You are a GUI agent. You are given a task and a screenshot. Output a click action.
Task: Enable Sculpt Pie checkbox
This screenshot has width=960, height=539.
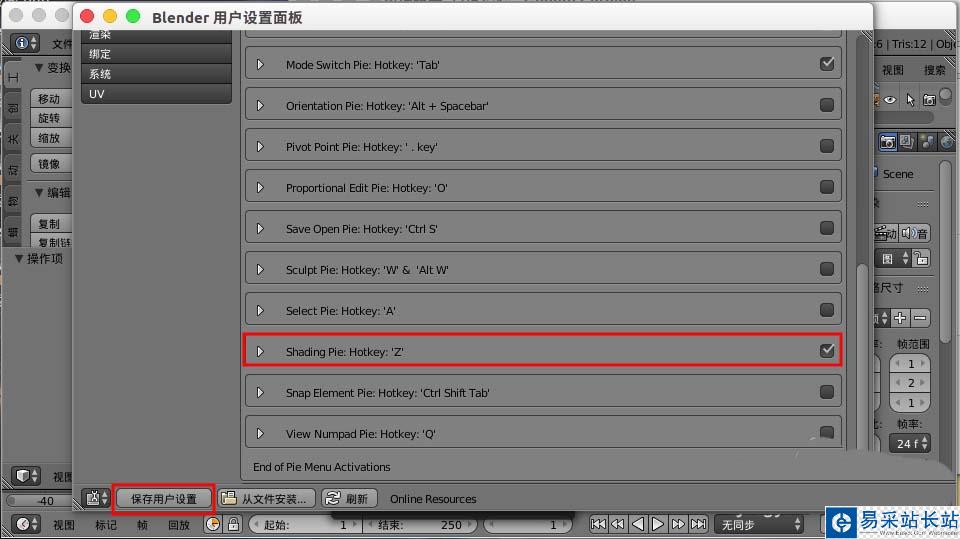click(x=827, y=269)
